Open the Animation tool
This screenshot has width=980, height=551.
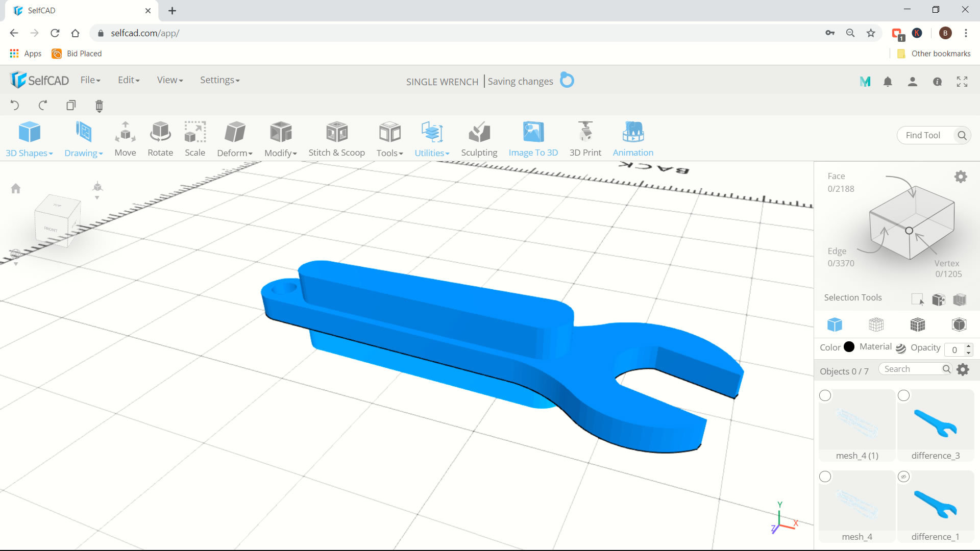[x=633, y=139]
